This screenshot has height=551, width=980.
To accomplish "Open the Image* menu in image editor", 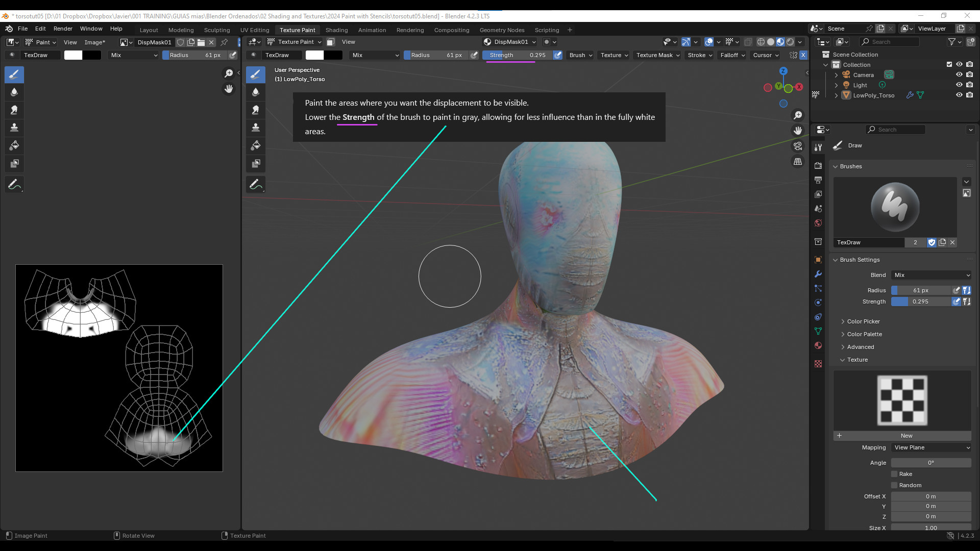I will coord(94,42).
